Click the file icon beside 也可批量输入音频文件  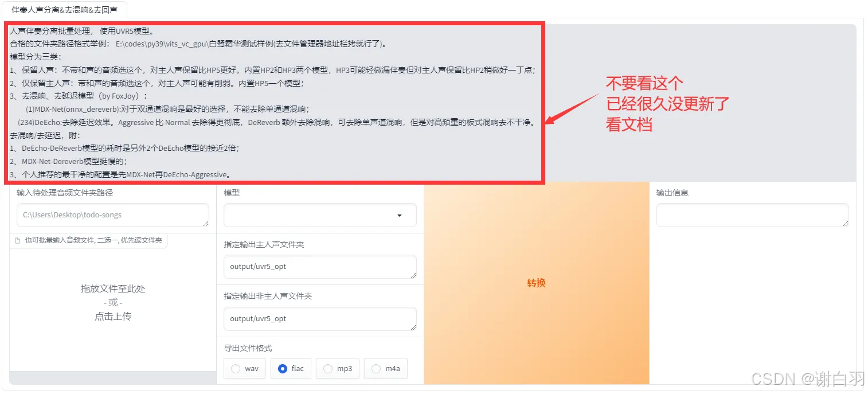(x=17, y=241)
